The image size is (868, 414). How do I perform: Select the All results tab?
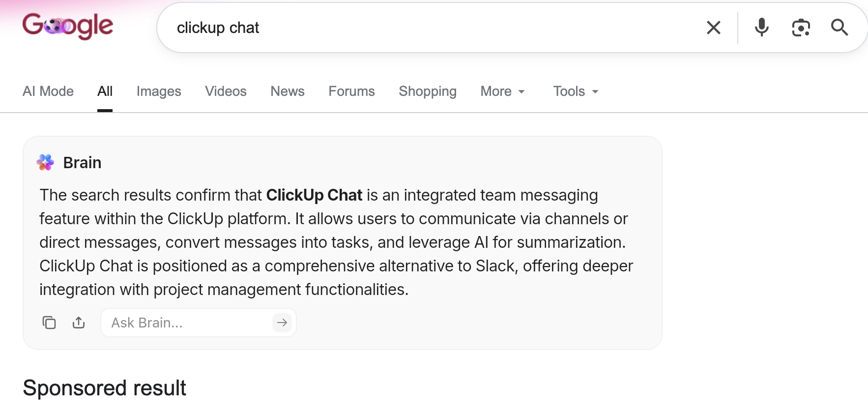click(x=105, y=91)
